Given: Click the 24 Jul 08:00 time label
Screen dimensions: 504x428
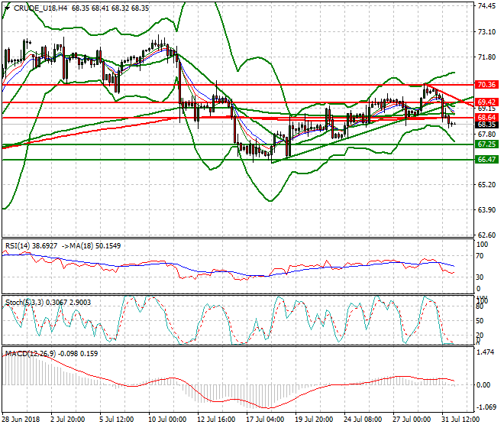Looking at the screenshot, I should pyautogui.click(x=363, y=420).
